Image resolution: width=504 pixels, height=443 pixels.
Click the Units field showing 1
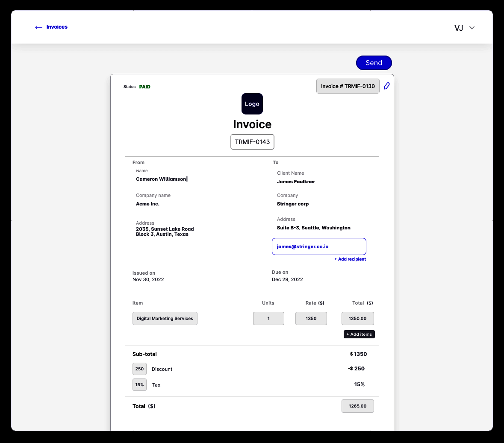(x=268, y=318)
